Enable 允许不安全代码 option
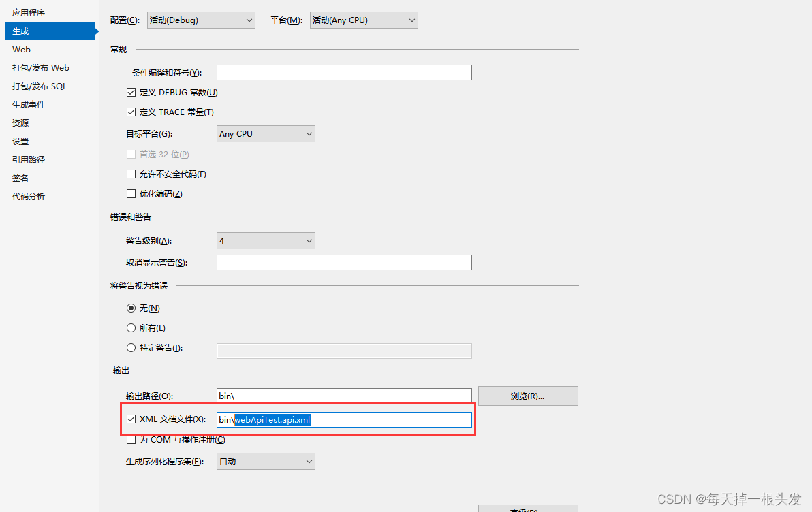This screenshot has width=812, height=512. [131, 174]
